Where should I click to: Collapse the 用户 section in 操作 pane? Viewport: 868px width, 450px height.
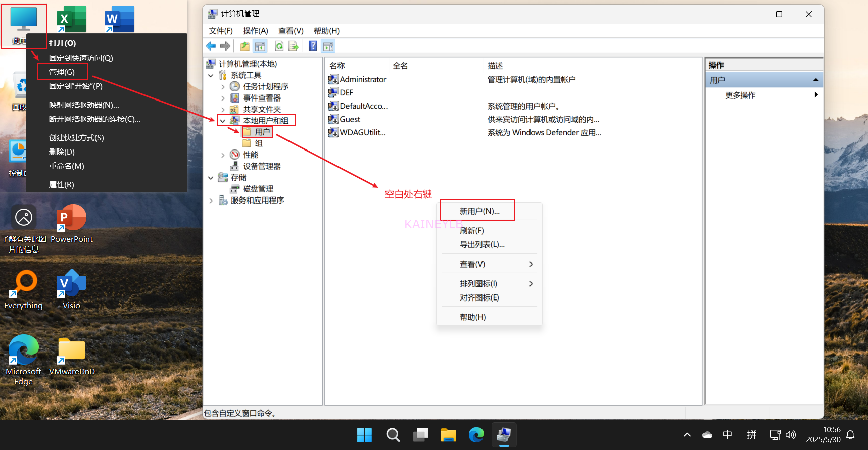815,80
